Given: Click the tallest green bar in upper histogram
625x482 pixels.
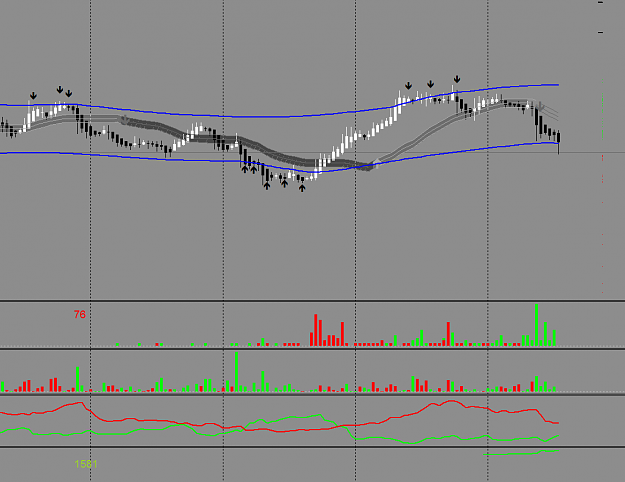Looking at the screenshot, I should tap(537, 325).
